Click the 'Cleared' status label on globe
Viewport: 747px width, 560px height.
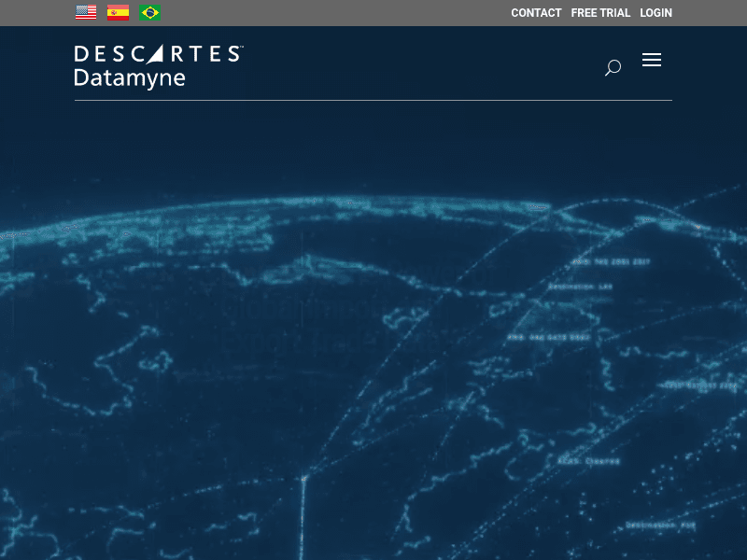click(600, 461)
